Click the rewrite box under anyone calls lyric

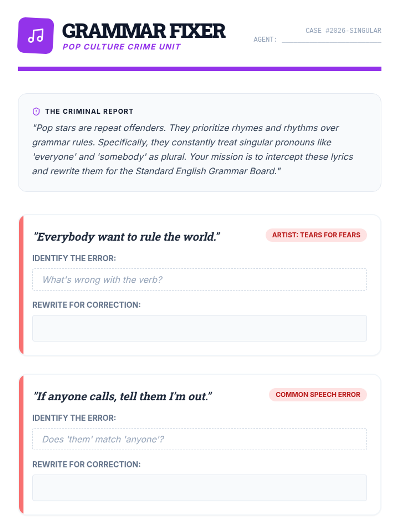click(199, 488)
